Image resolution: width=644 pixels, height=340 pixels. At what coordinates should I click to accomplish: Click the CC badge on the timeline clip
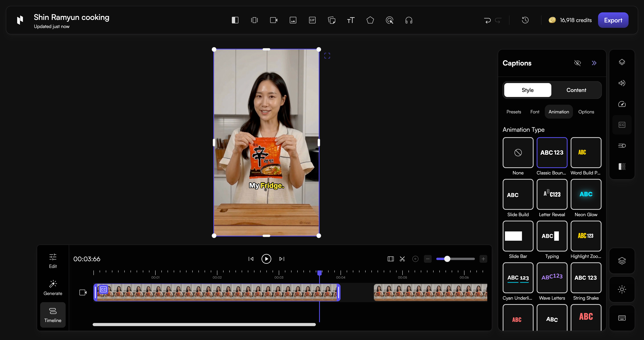click(x=103, y=289)
